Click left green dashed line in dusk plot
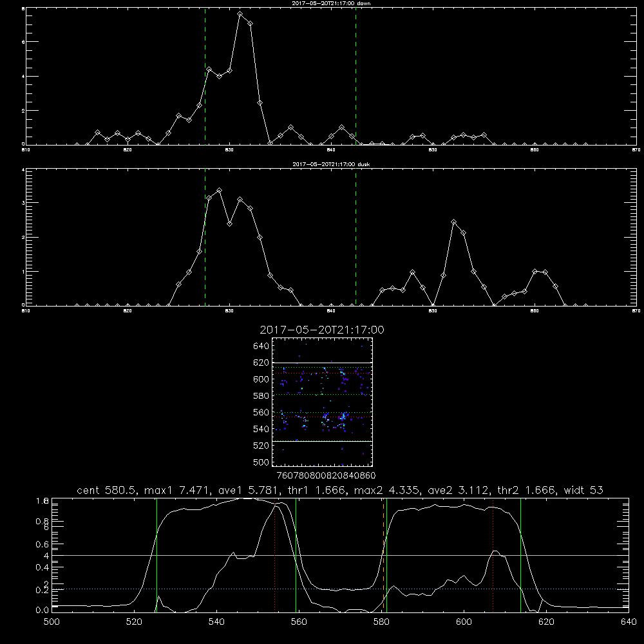 pyautogui.click(x=205, y=237)
